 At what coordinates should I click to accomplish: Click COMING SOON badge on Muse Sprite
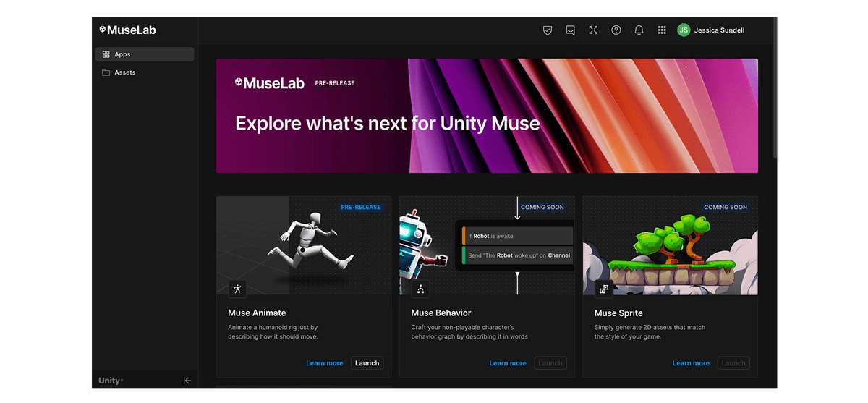click(x=726, y=208)
